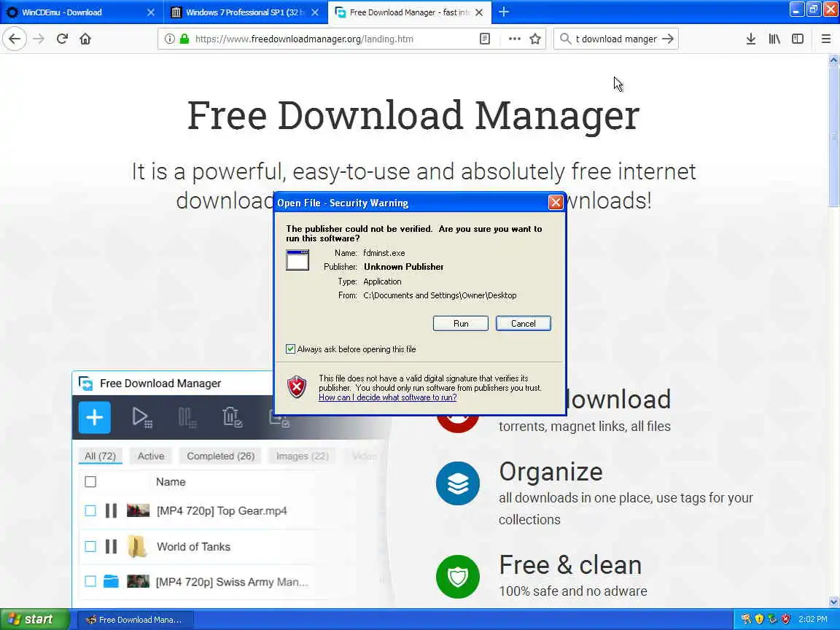
Task: Click the yellow shield tray icon
Action: pos(759,619)
